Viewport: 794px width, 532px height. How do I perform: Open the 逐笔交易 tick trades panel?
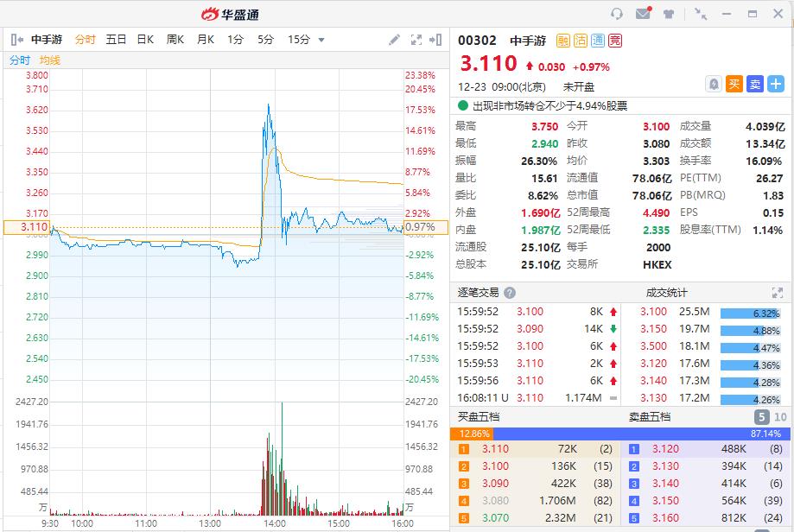coord(478,293)
